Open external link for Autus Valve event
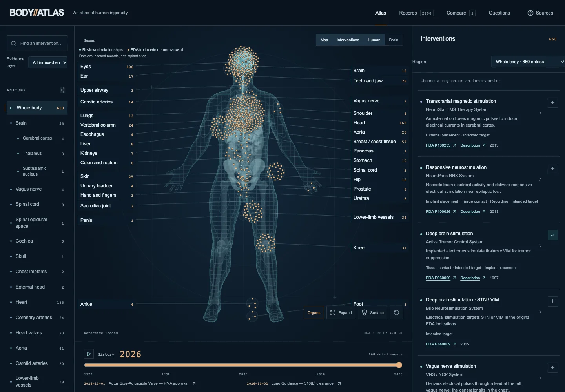This screenshot has width=565, height=392. [194, 383]
